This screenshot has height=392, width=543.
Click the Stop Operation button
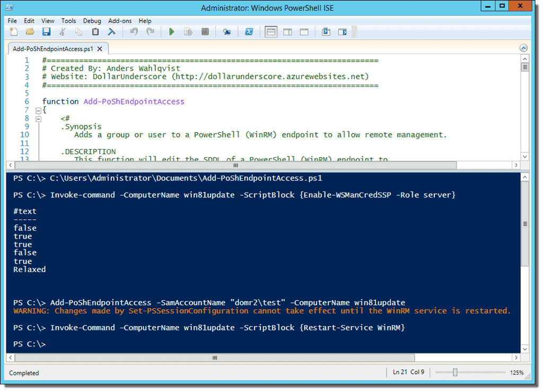[205, 32]
